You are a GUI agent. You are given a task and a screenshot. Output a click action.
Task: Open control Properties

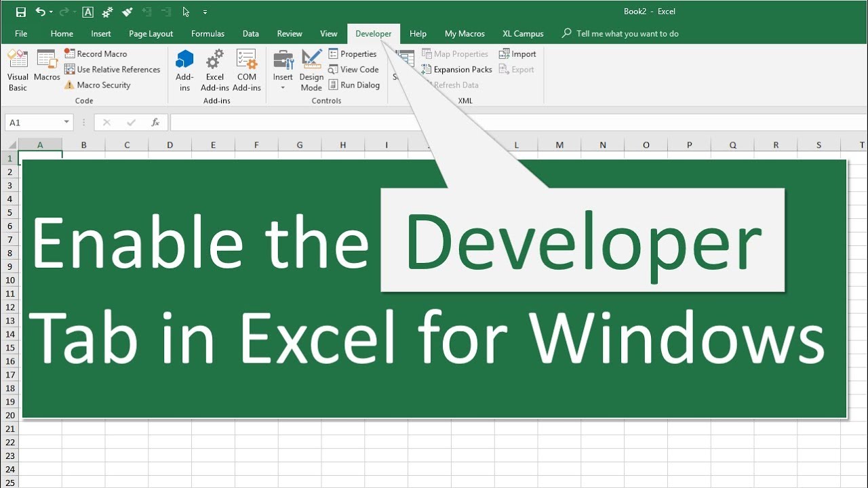point(353,54)
